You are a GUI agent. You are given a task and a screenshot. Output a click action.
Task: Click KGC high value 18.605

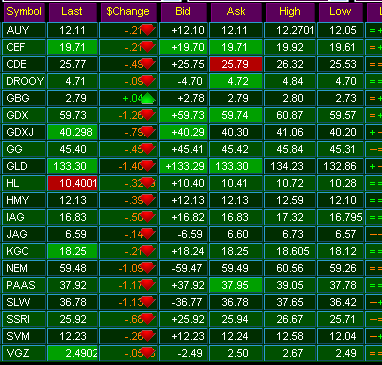click(x=290, y=251)
